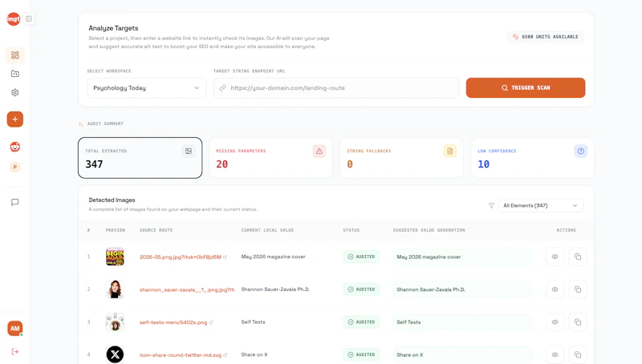Click the imgt logo in sidebar
Image resolution: width=642 pixels, height=364 pixels.
pyautogui.click(x=14, y=18)
